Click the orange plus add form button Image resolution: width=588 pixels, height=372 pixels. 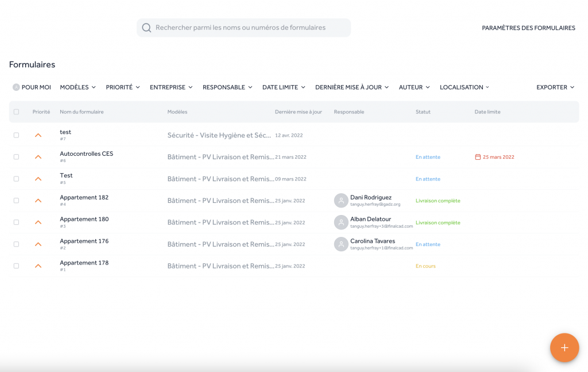(x=564, y=348)
